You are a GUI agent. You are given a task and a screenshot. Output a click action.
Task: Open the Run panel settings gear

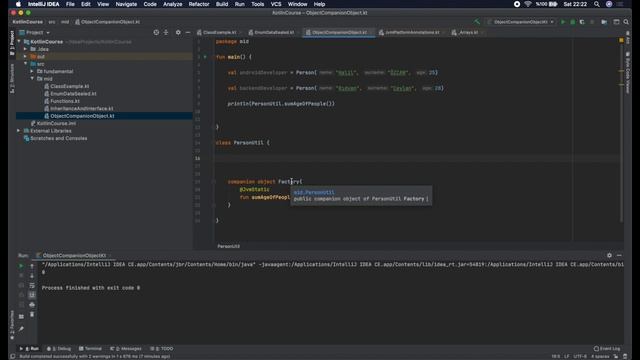pos(609,256)
